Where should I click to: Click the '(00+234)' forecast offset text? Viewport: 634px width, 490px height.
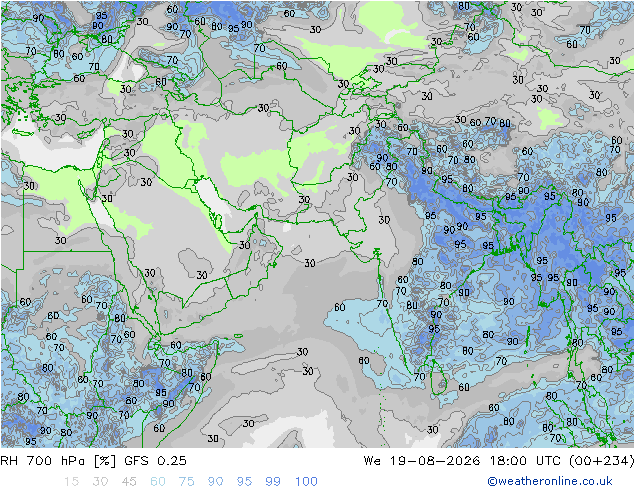(x=602, y=461)
